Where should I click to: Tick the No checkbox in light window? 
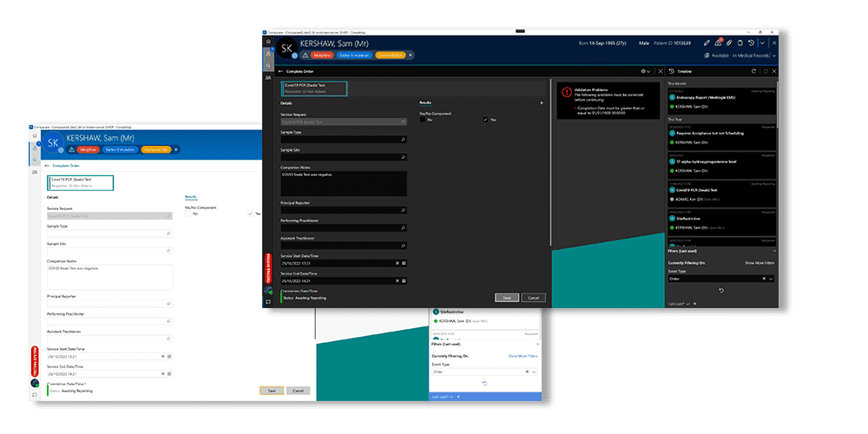coord(187,214)
